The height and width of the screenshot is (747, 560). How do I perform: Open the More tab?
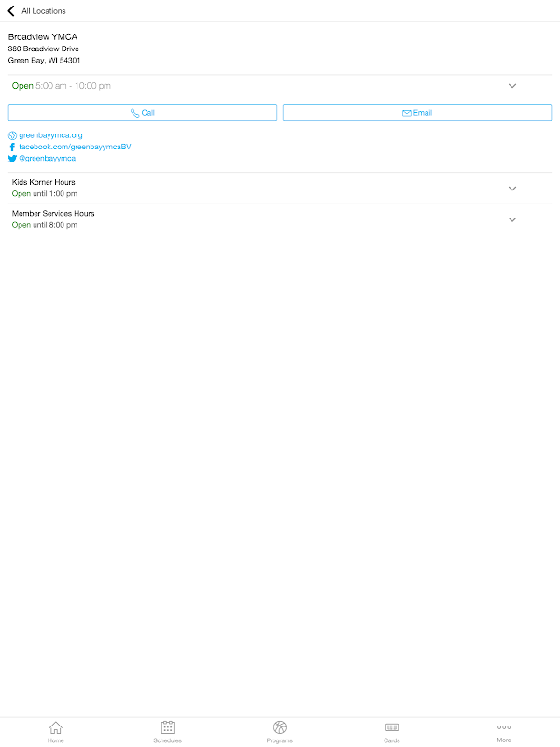point(504,732)
